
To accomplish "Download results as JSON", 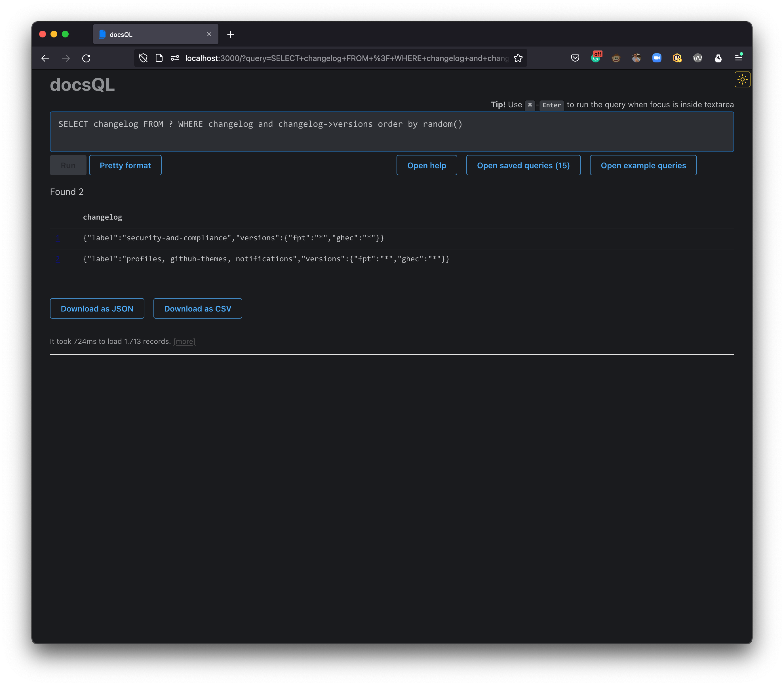I will point(97,309).
